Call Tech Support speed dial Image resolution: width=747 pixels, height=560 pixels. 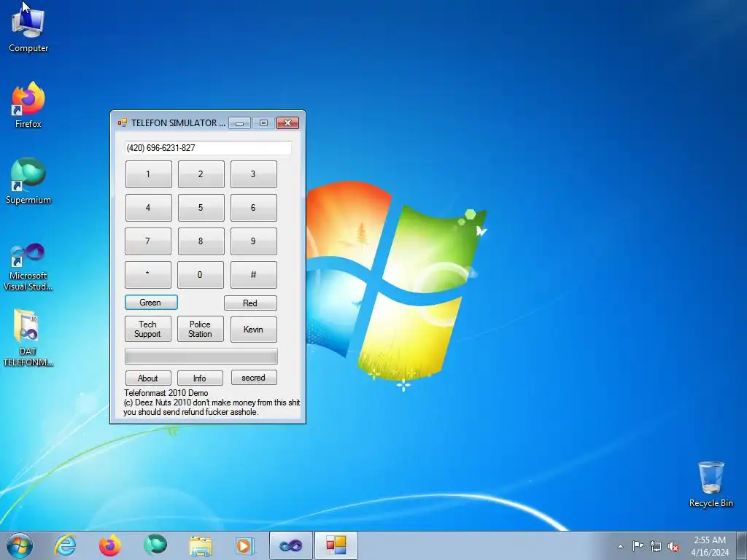[x=147, y=329]
